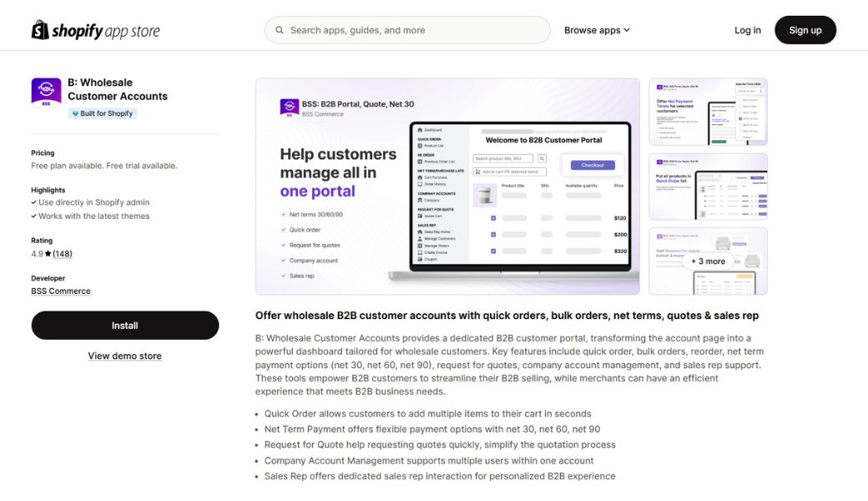Click the B: Wholesale app icon
868x501 pixels.
(x=46, y=92)
